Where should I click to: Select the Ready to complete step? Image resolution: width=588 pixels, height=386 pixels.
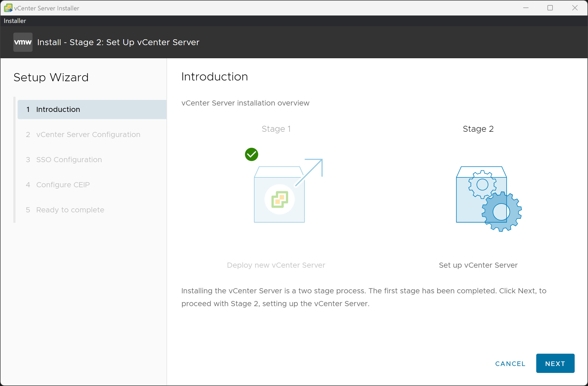[70, 210]
